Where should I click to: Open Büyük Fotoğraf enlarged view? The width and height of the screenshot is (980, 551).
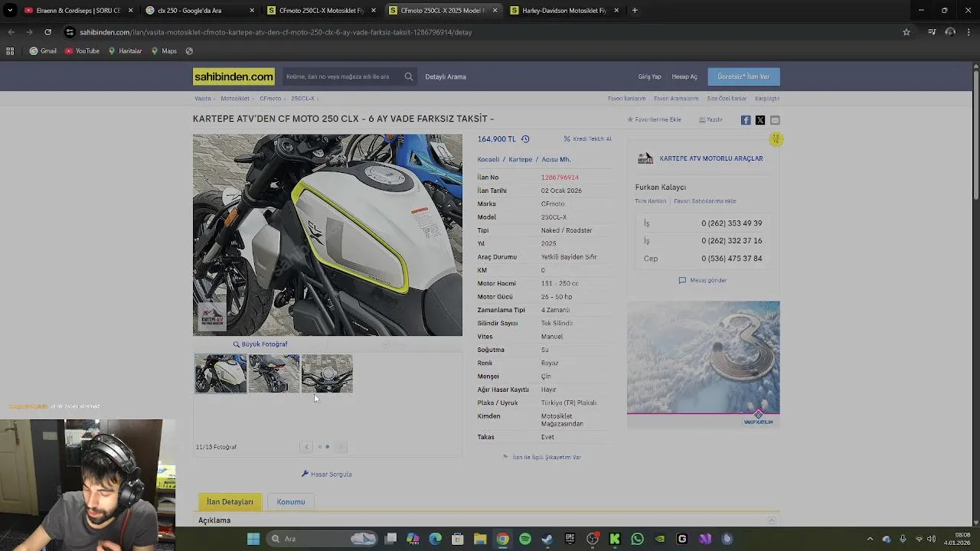[x=260, y=344]
